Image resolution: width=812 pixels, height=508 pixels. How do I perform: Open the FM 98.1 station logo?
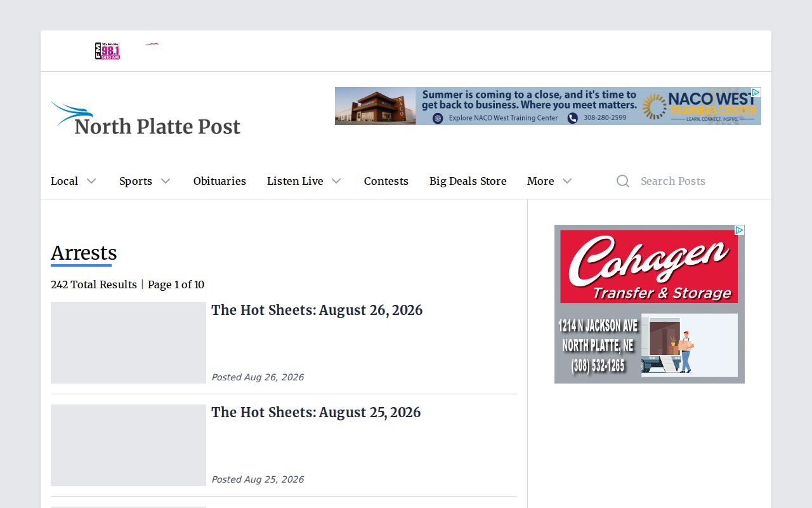tap(107, 51)
